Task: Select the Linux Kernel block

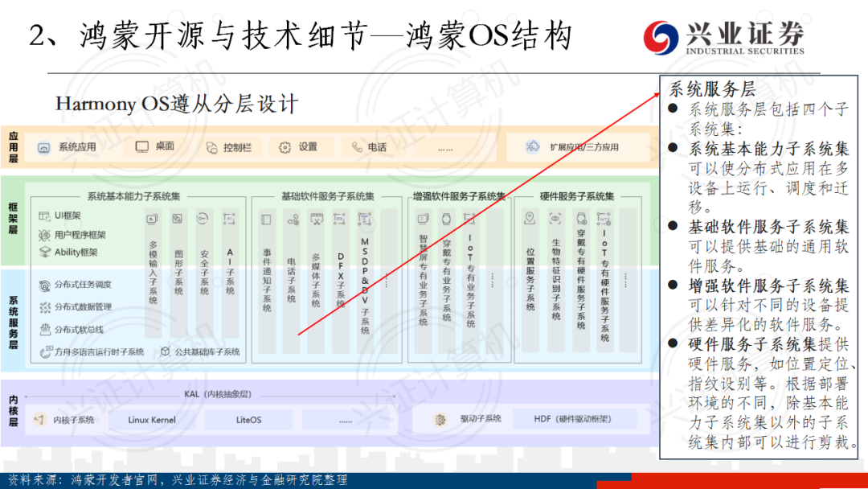Action: pos(151,419)
